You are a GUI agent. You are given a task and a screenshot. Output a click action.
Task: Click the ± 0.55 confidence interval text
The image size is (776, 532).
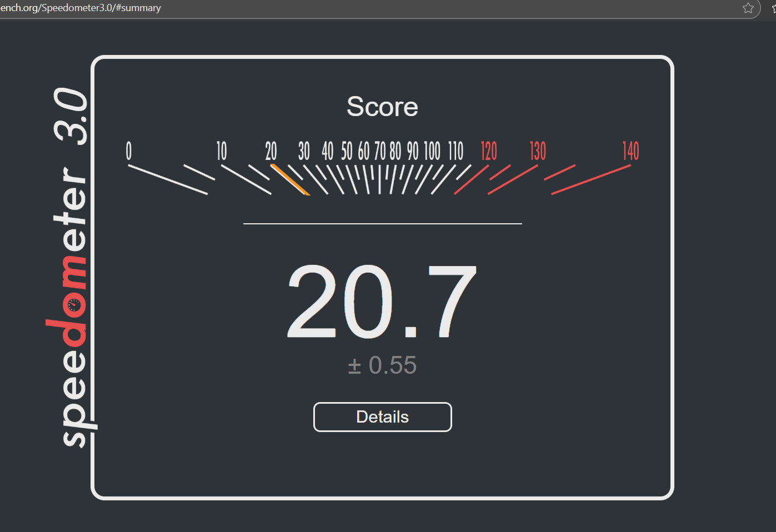[382, 365]
